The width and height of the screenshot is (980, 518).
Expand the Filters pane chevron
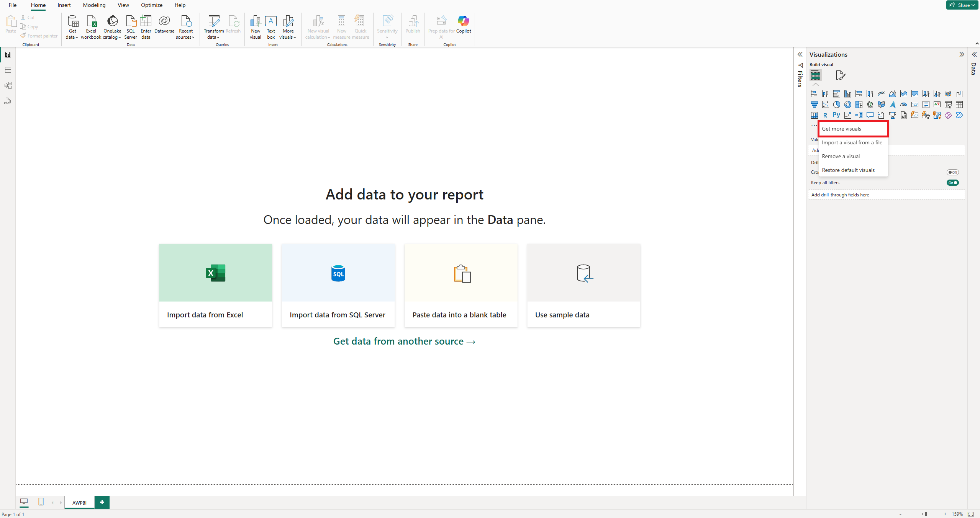click(x=800, y=54)
